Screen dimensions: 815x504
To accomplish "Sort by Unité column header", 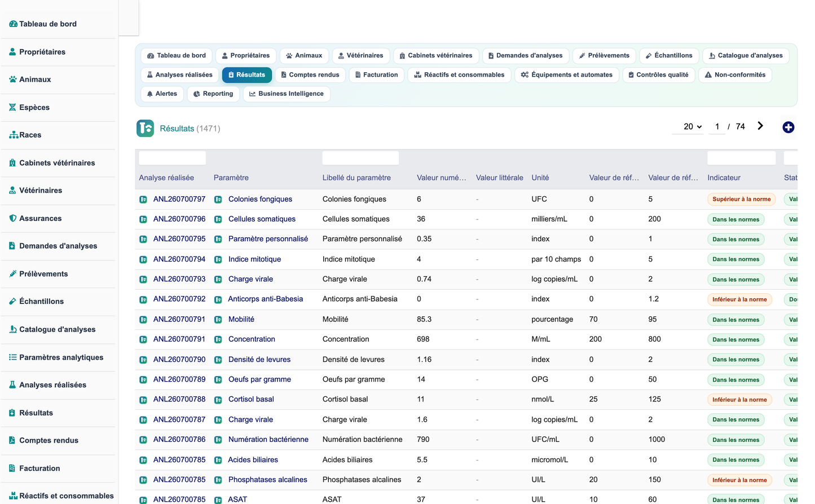I will (x=540, y=178).
